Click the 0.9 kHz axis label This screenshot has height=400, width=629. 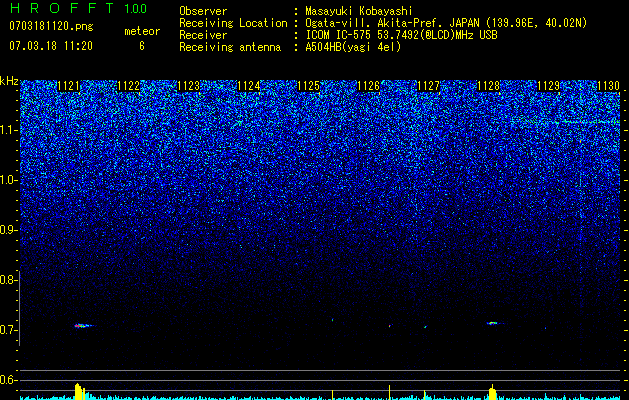(x=8, y=230)
